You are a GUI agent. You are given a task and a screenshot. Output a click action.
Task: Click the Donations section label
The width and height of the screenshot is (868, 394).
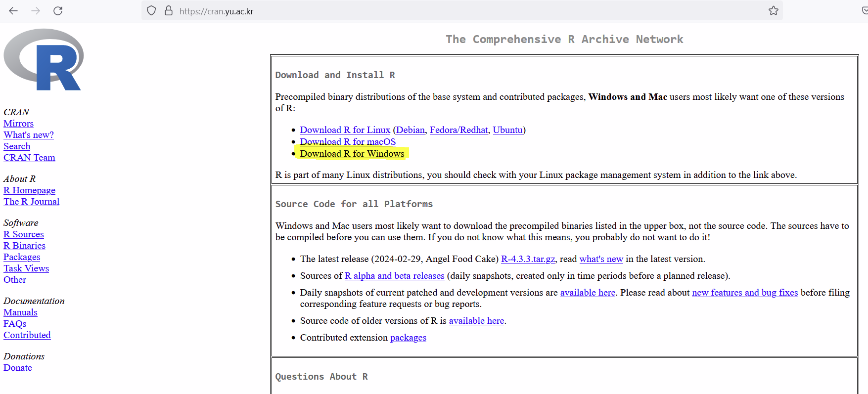(x=24, y=356)
